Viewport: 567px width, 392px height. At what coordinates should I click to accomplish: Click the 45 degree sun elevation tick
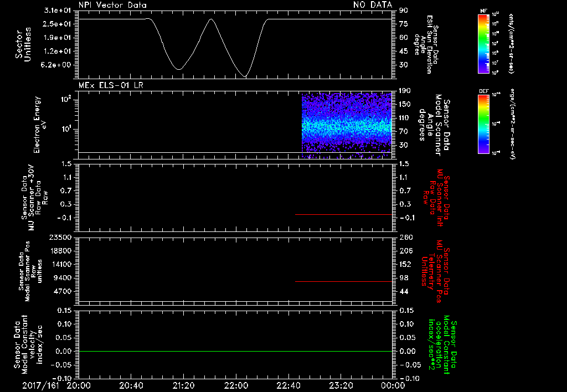coord(404,51)
